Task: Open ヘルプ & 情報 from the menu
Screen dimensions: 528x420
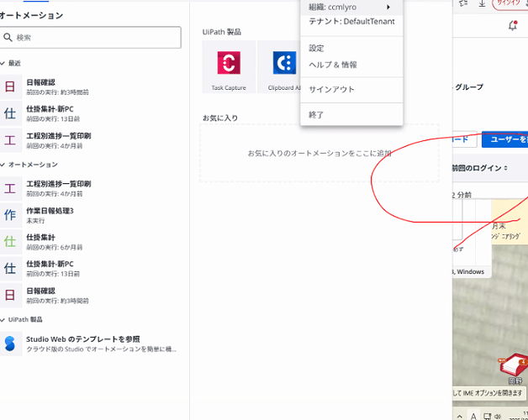Action: [351, 65]
